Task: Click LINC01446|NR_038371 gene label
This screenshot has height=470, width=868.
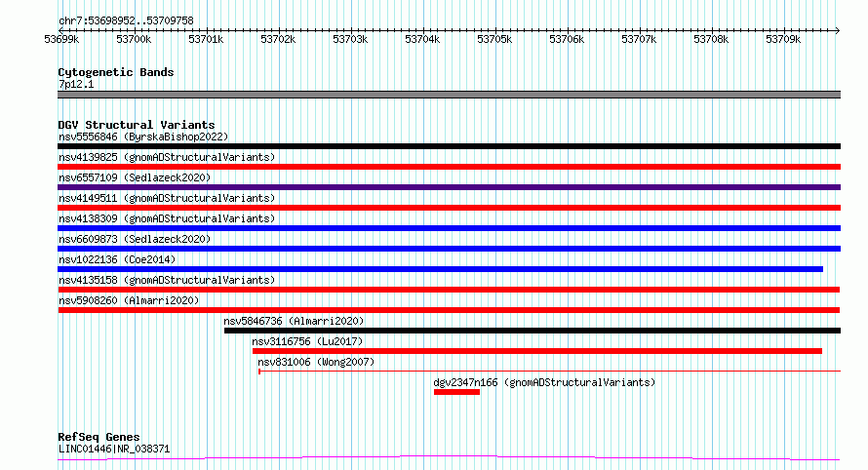Action: coord(114,449)
